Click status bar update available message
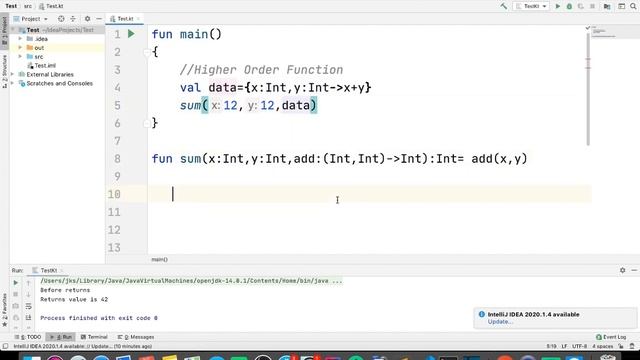Viewport: 640px width, 360px height. point(82,347)
